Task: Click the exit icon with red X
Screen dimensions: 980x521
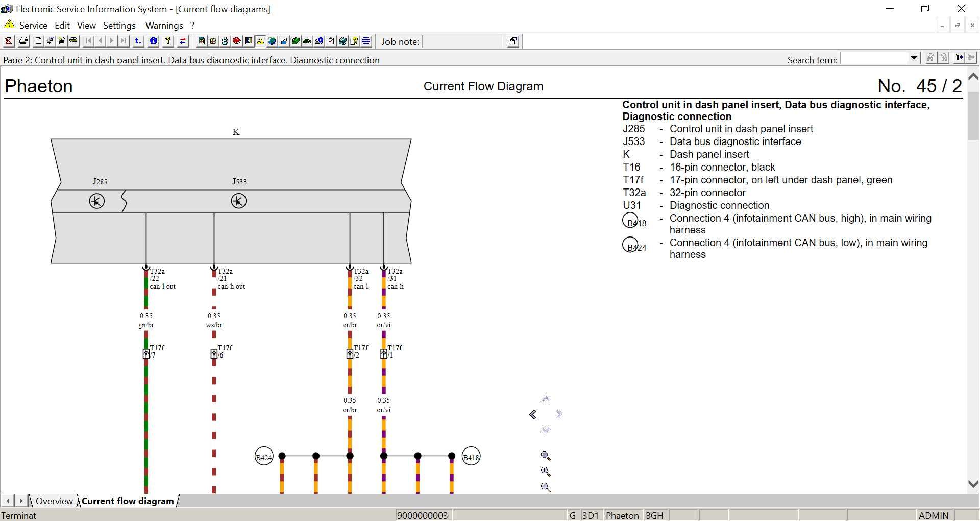Action: click(9, 41)
